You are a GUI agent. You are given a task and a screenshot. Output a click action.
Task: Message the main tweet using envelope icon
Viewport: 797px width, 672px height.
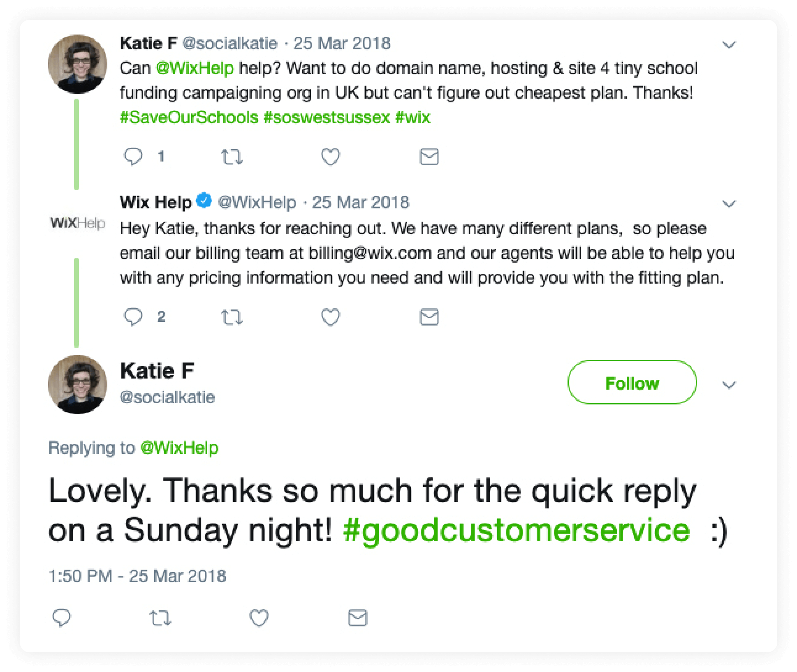(x=358, y=618)
